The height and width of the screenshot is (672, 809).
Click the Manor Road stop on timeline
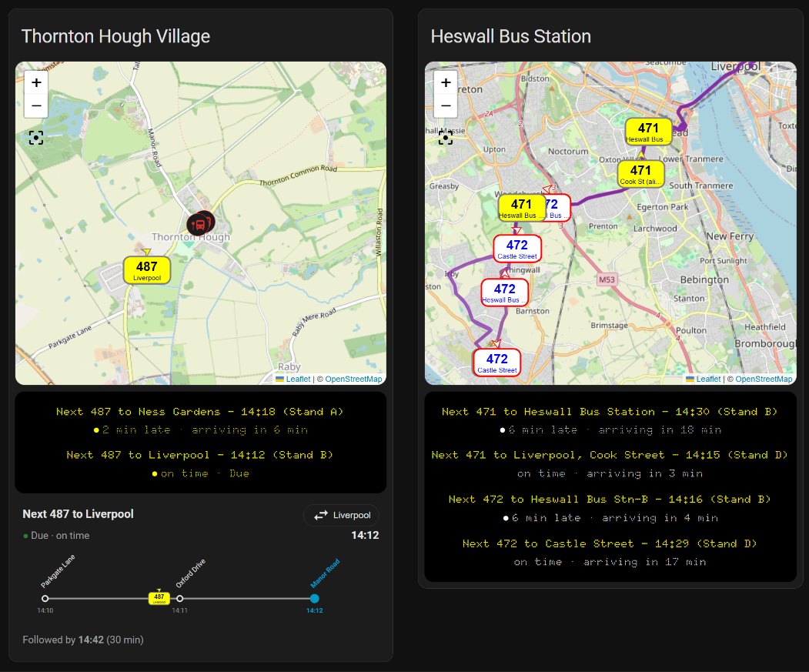pyautogui.click(x=315, y=599)
